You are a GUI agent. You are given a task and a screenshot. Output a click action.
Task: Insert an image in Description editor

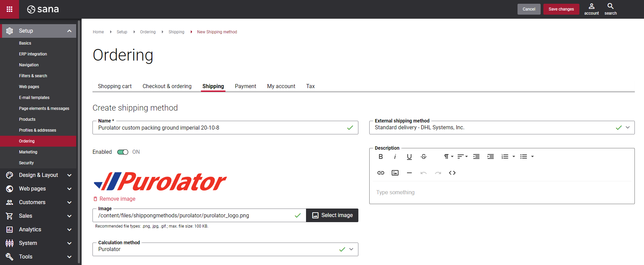[x=395, y=173]
